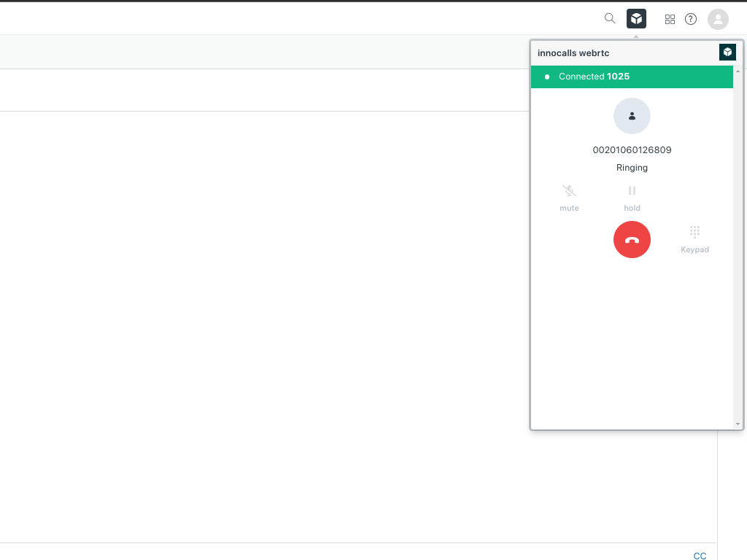Image resolution: width=747 pixels, height=560 pixels.
Task: Open the user profile avatar menu
Action: point(718,20)
